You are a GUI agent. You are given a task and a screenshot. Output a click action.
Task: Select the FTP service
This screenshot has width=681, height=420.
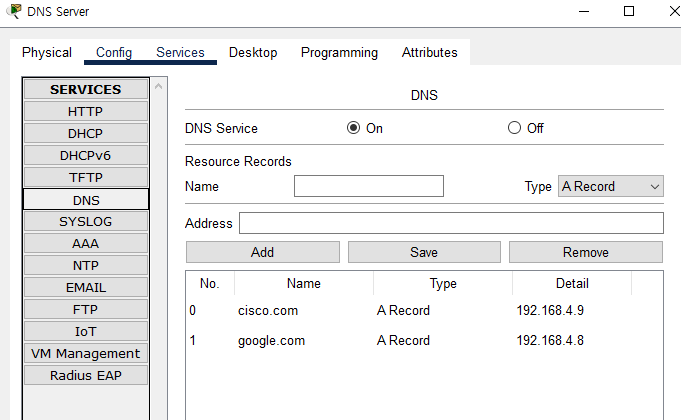click(x=86, y=310)
